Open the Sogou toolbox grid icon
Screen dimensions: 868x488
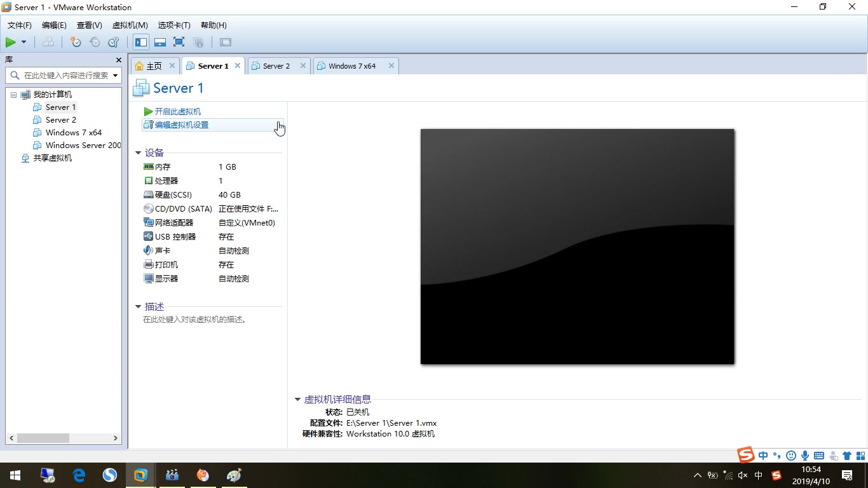click(x=860, y=456)
